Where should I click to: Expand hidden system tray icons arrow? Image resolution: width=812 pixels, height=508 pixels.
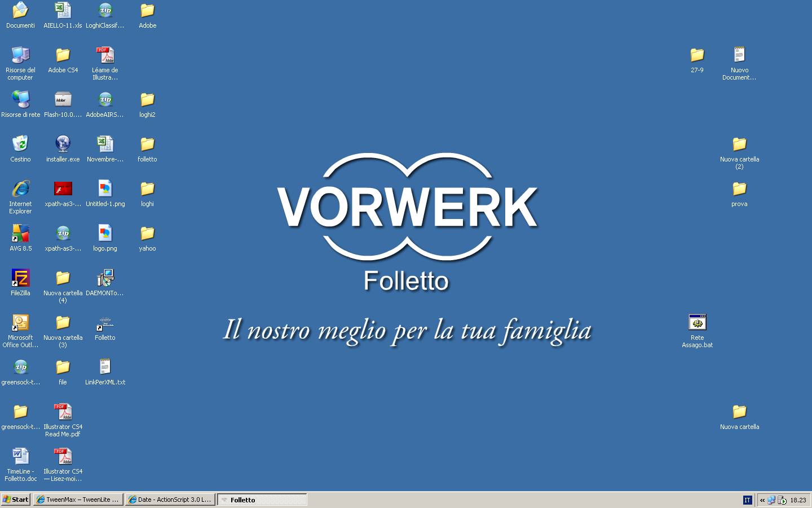click(x=762, y=500)
